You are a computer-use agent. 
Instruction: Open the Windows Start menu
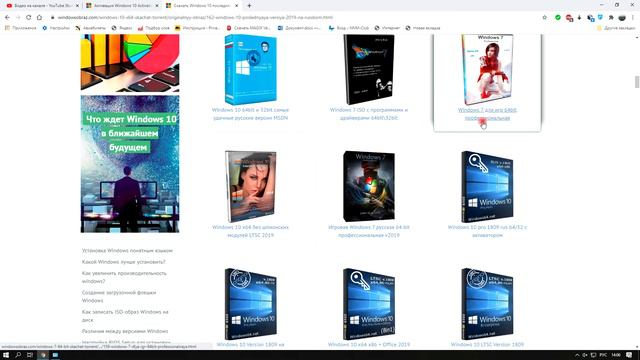point(6,355)
